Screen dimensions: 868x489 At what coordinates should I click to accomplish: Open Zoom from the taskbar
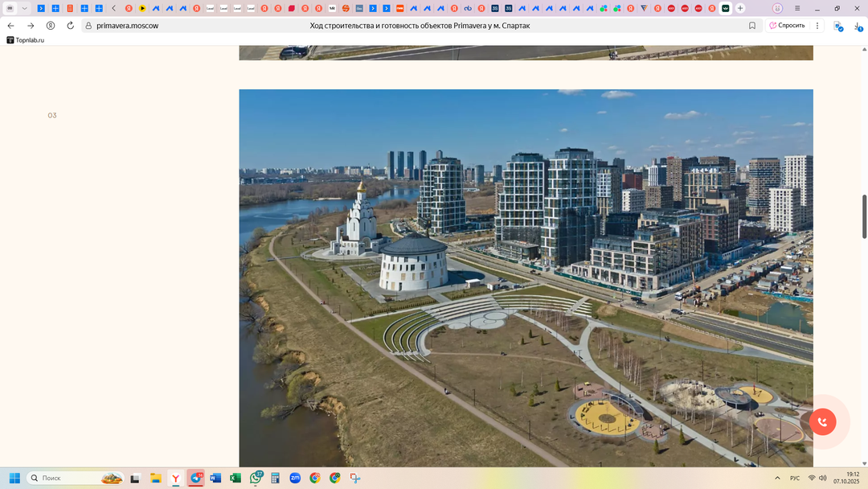(x=295, y=478)
